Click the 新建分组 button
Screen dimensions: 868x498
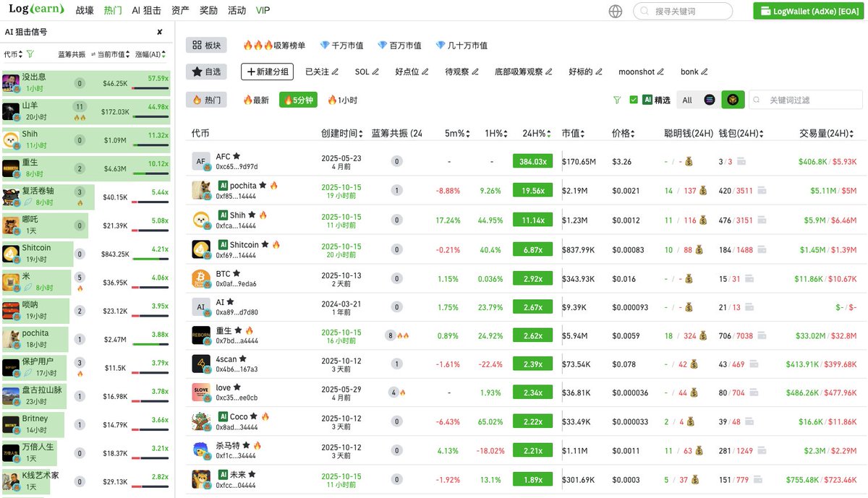(268, 72)
